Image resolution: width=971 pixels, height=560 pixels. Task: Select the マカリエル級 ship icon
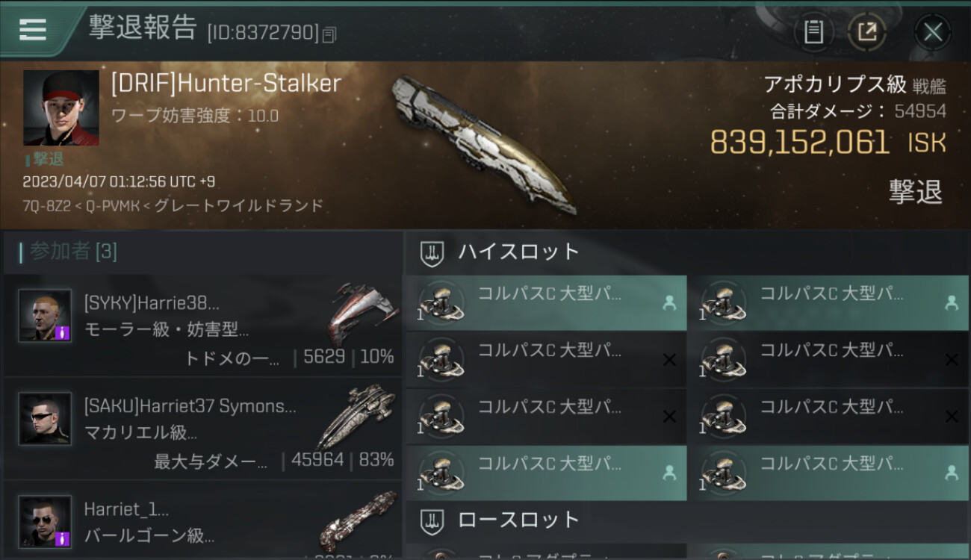point(356,417)
